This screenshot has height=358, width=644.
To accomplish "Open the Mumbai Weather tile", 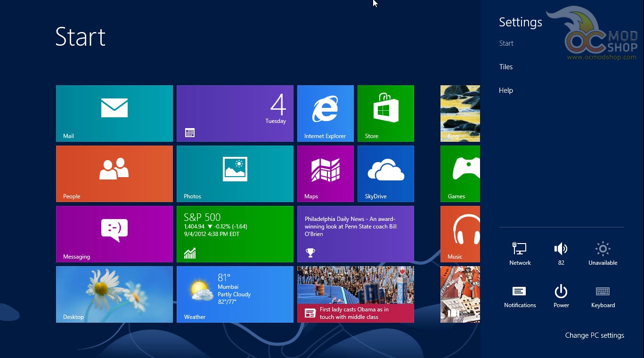I will pyautogui.click(x=235, y=294).
